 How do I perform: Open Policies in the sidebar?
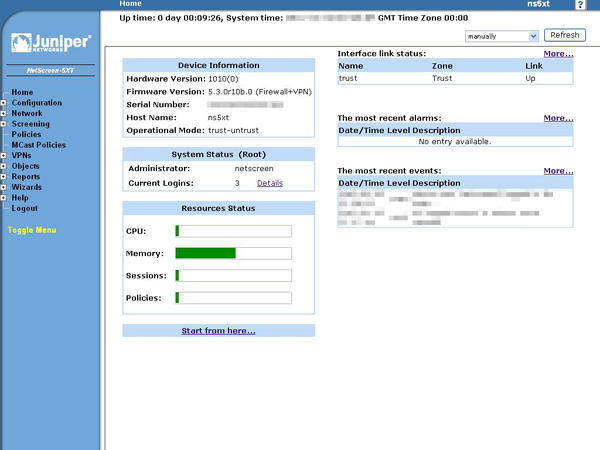click(x=26, y=134)
